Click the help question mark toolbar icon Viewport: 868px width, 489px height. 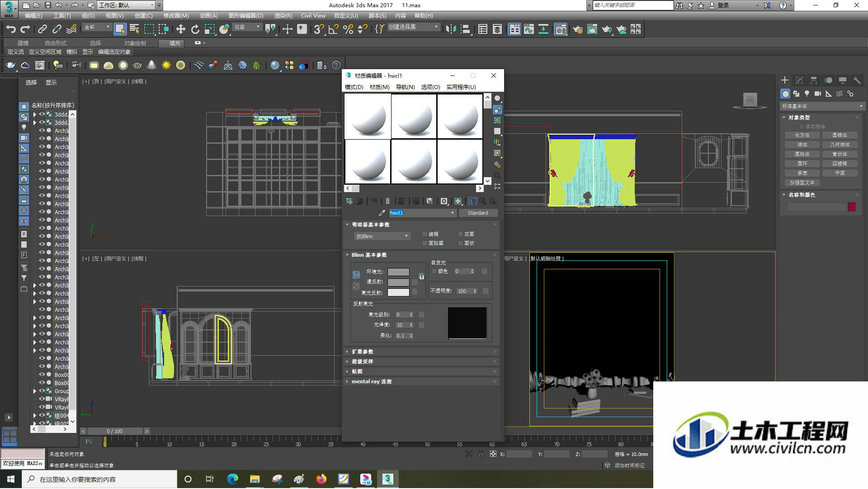pos(336,66)
